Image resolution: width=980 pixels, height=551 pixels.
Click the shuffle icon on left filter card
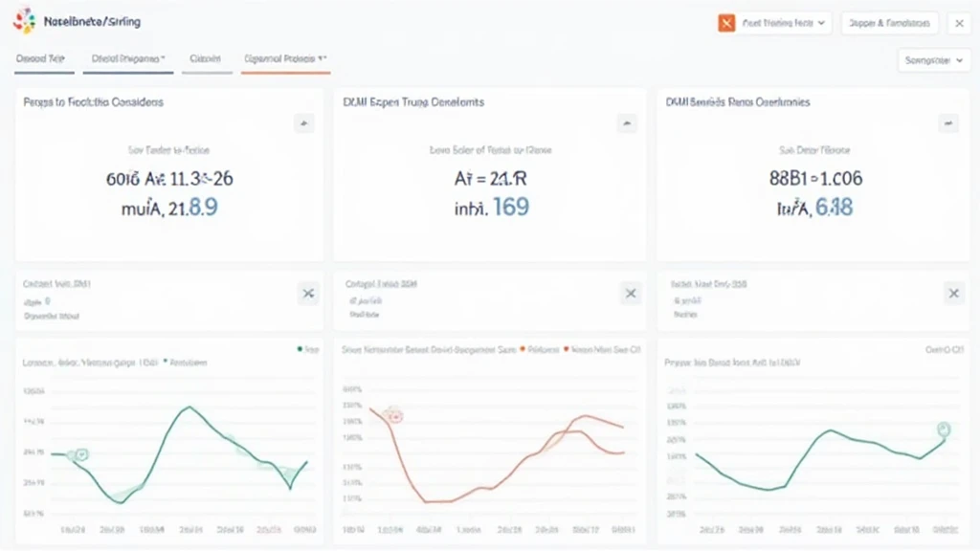tap(308, 294)
